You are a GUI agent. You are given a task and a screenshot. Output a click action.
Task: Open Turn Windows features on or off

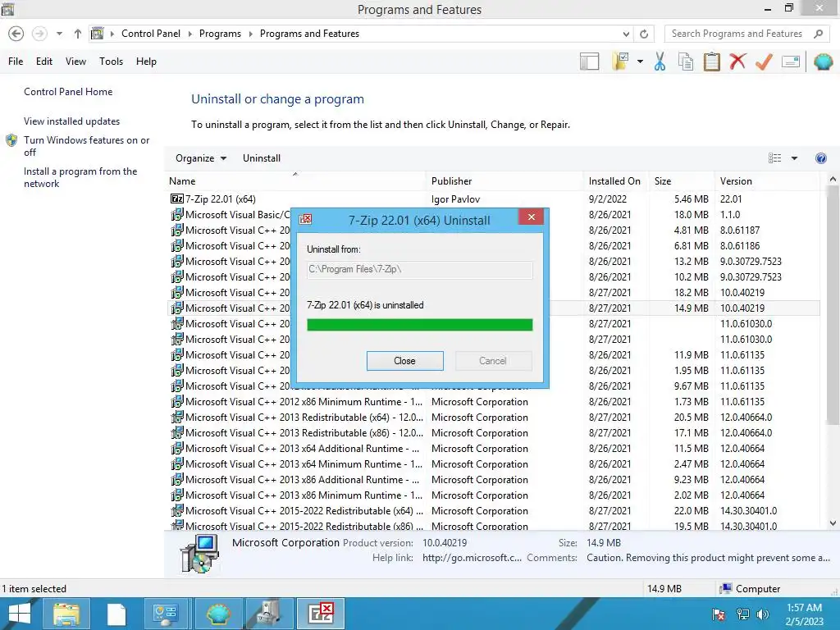(x=86, y=146)
